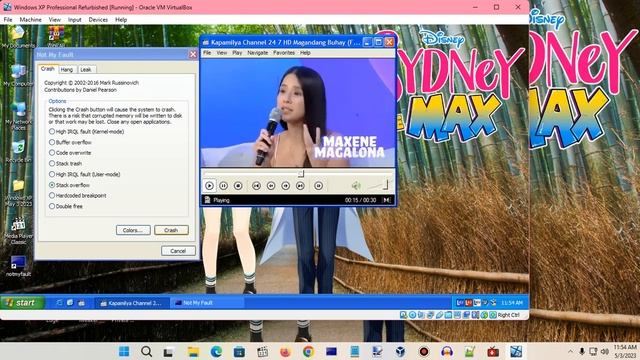Open File Explorer from host taskbar
The width and height of the screenshot is (640, 360).
click(193, 351)
